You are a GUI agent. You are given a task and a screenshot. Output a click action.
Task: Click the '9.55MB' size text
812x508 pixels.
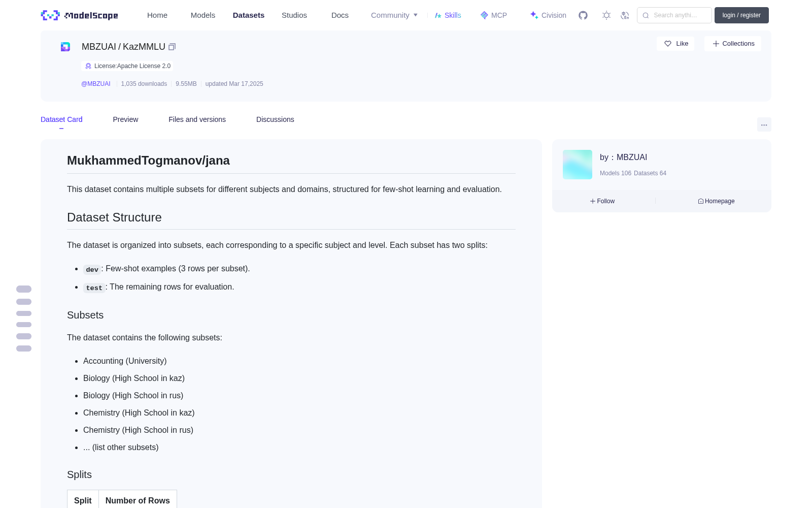(186, 84)
